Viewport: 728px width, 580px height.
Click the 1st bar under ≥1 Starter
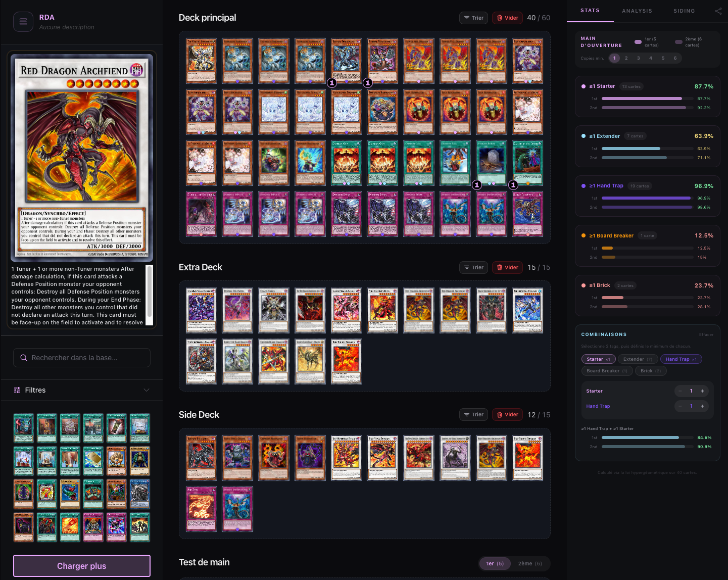647,99
